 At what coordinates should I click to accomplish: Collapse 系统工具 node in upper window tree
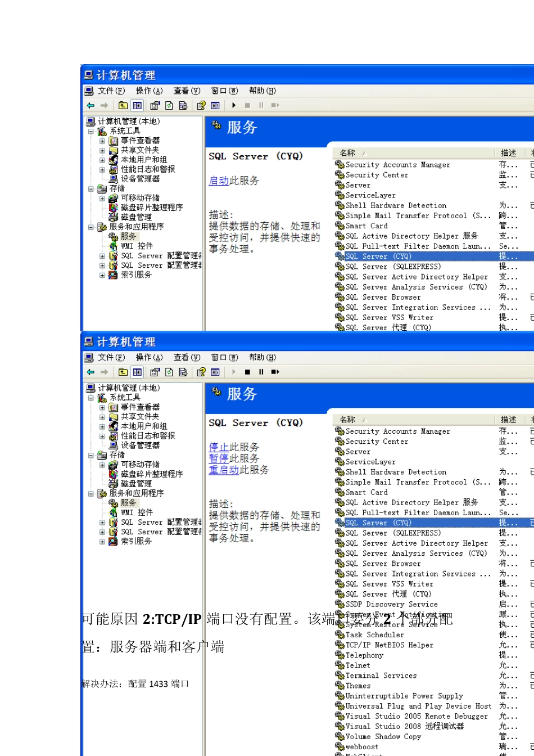(x=91, y=131)
